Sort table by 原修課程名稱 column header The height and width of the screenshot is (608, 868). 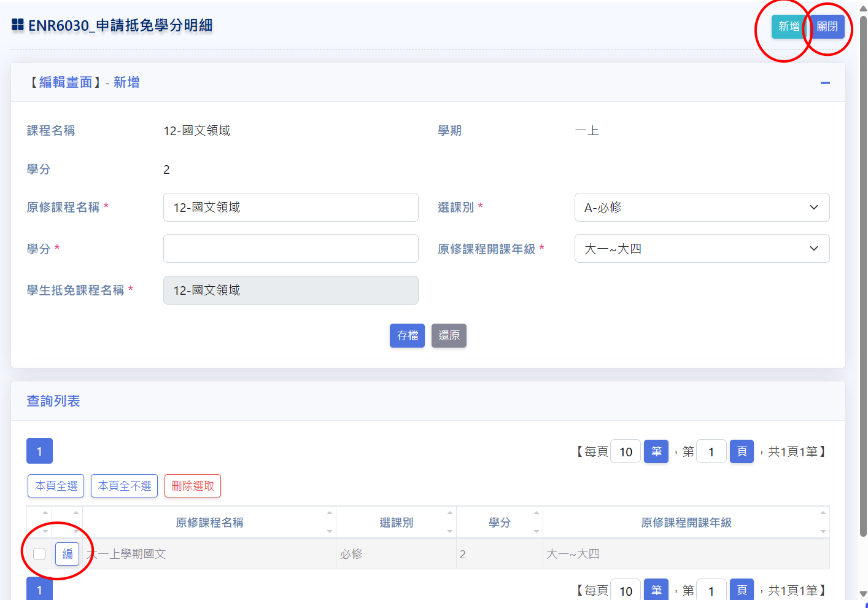pyautogui.click(x=209, y=523)
